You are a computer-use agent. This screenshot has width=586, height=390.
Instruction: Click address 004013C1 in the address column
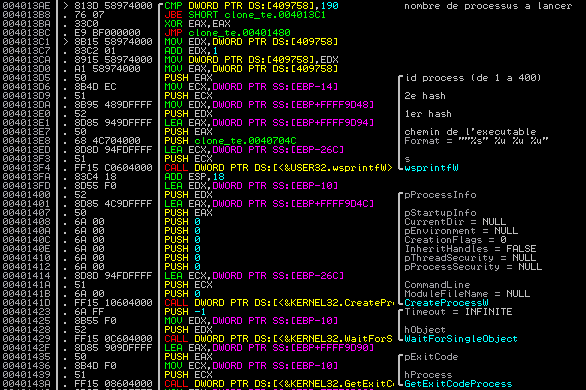click(26, 42)
